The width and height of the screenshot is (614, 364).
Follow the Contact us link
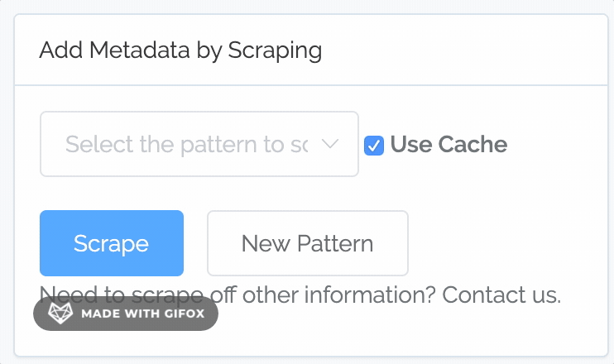[501, 295]
